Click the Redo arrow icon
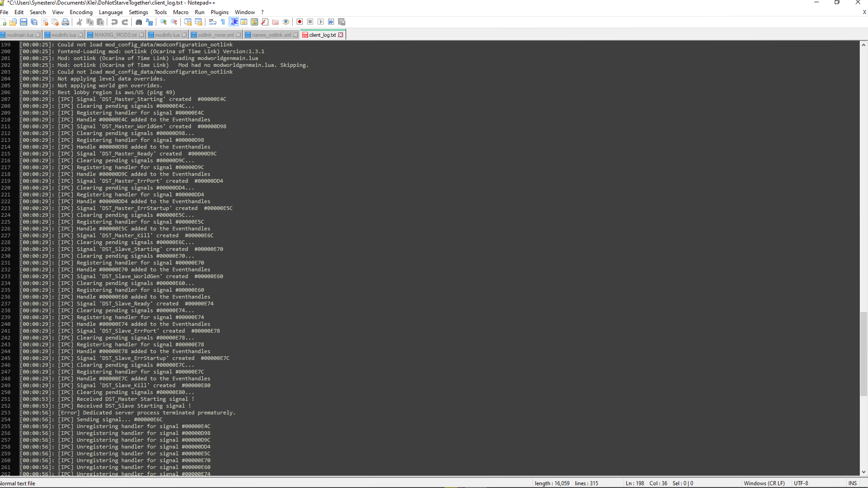Viewport: 868px width, 488px height. (x=125, y=22)
